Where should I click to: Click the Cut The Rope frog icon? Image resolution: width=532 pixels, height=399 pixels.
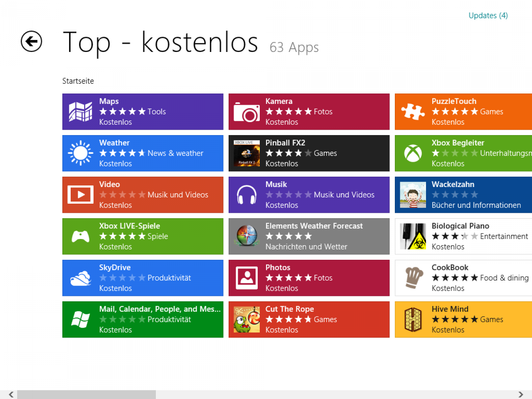point(247,319)
